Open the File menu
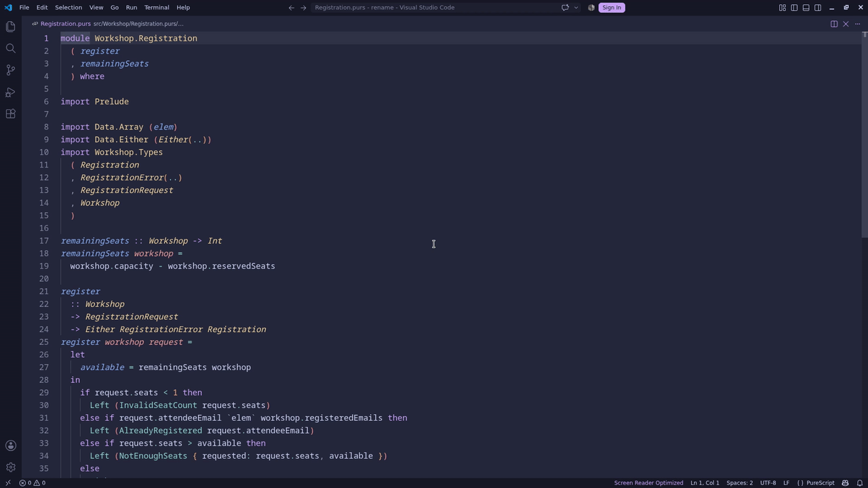 click(x=24, y=7)
